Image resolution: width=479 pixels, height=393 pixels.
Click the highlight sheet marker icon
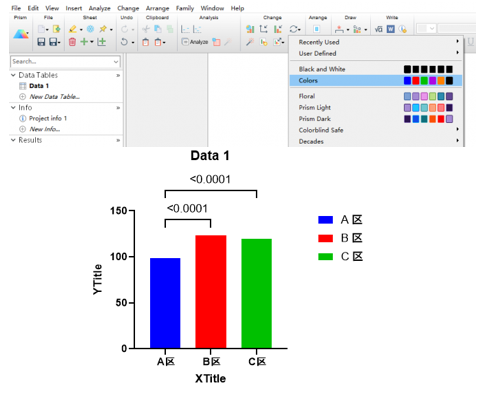73,29
